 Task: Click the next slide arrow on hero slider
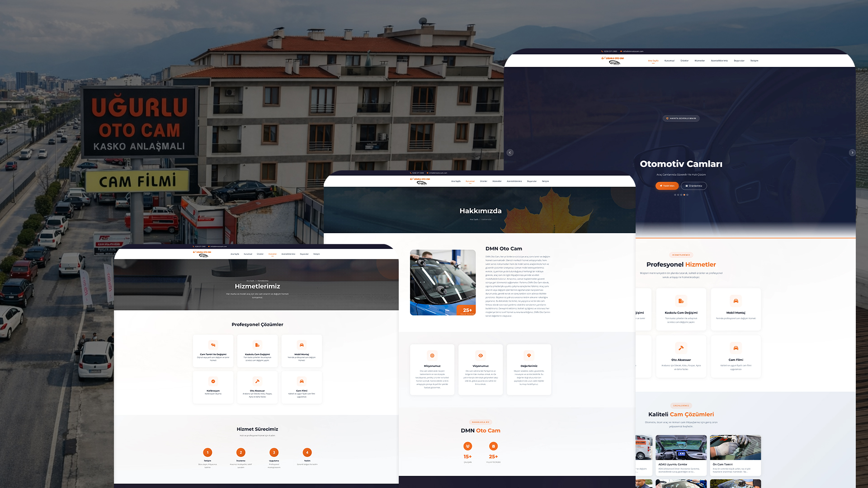click(852, 153)
